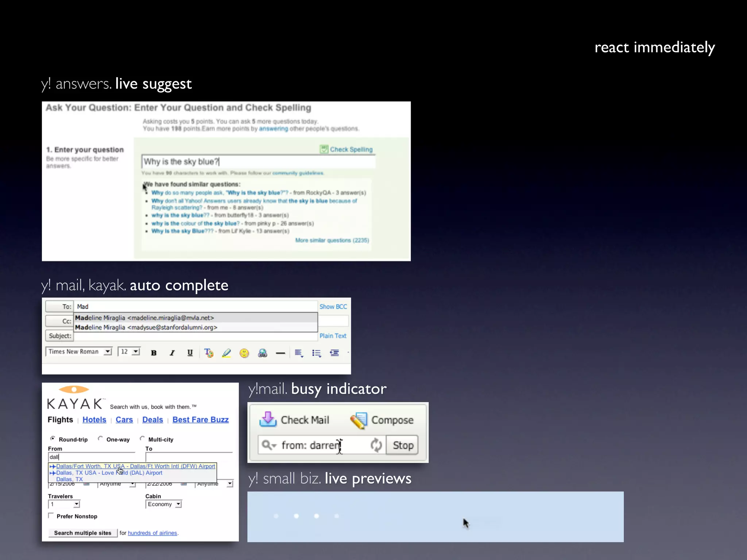
Task: Click the Compose pencil icon
Action: (359, 420)
